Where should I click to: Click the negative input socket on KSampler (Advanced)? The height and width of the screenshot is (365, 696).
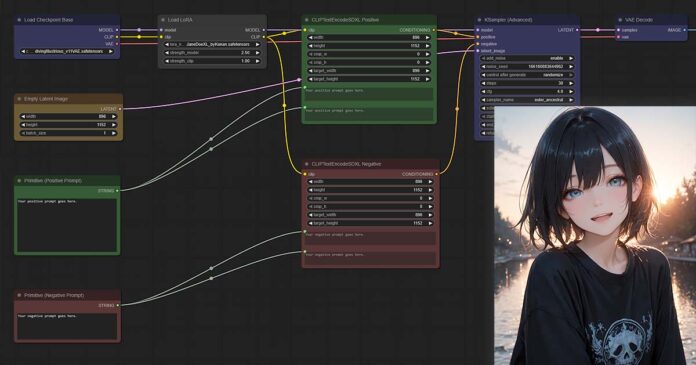[x=478, y=44]
